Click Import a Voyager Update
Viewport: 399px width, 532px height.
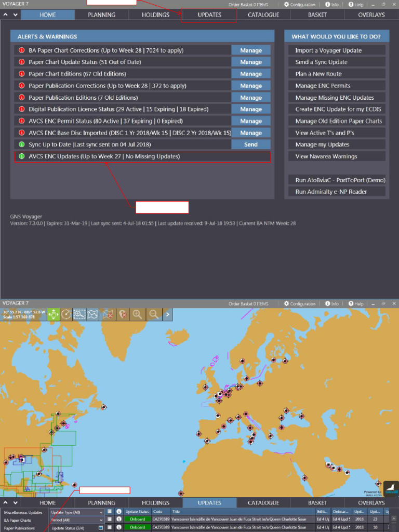tap(337, 50)
